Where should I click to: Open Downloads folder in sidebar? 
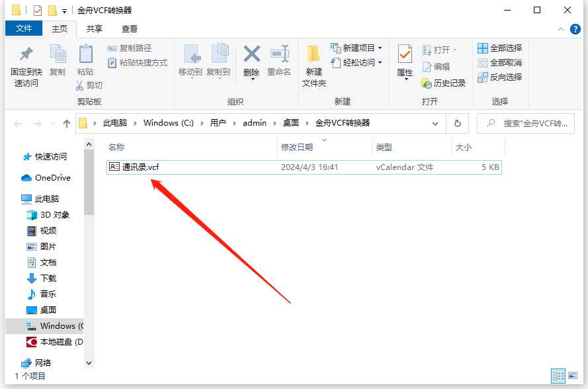(x=42, y=279)
